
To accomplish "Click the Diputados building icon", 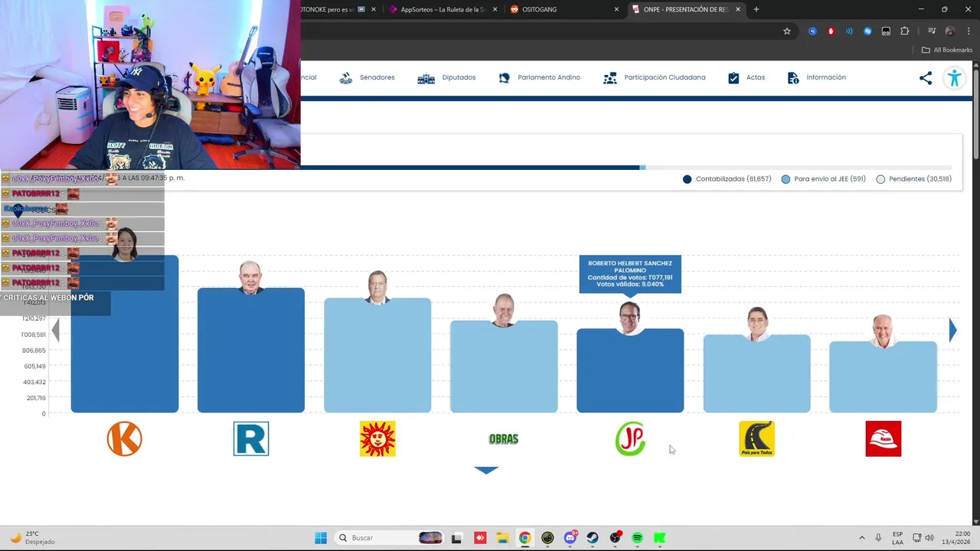I will pyautogui.click(x=426, y=78).
